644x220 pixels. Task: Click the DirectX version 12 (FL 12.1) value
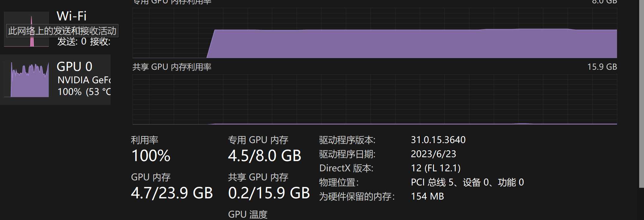click(x=435, y=168)
